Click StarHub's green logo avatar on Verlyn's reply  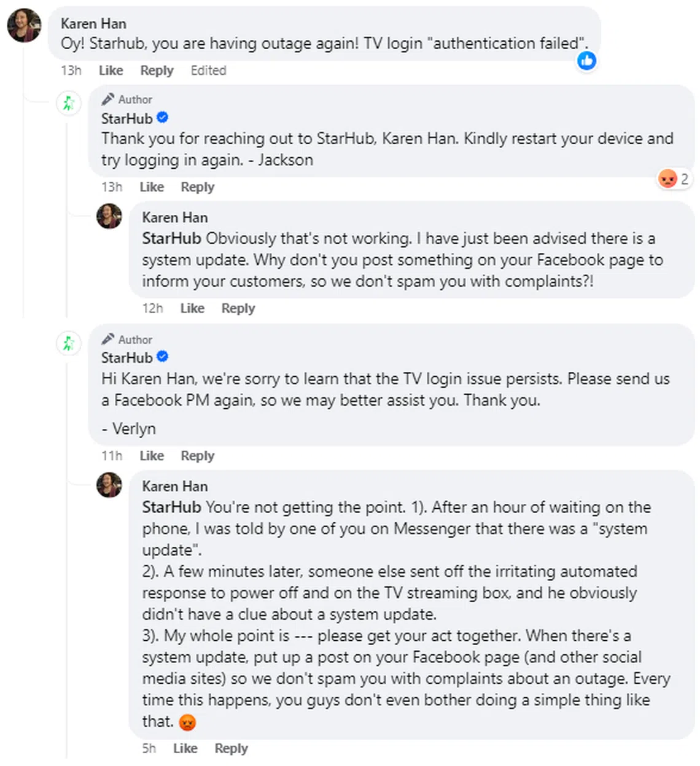69,342
